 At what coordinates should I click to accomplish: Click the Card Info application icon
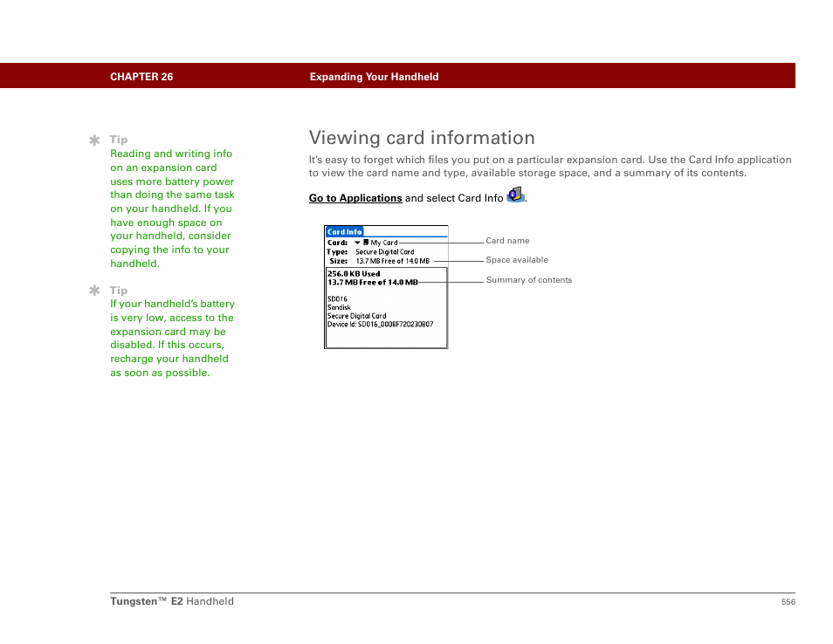515,195
